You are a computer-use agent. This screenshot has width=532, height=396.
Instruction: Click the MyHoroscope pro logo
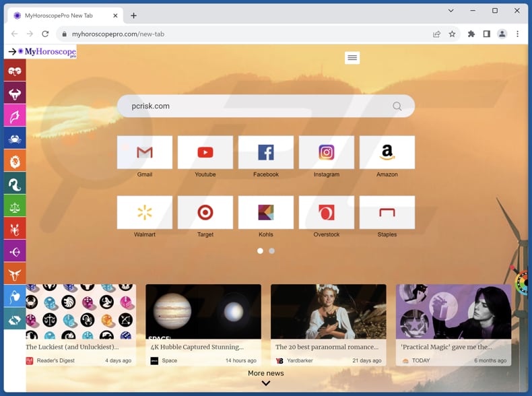tap(47, 52)
